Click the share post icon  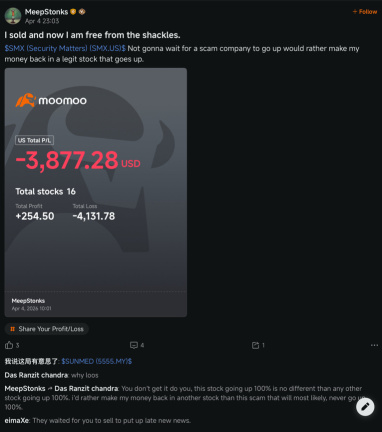click(x=255, y=345)
